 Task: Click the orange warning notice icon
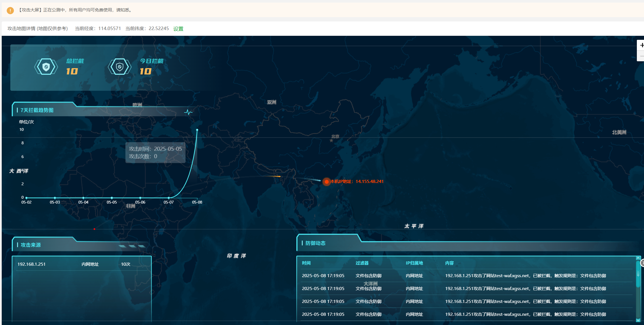[10, 10]
